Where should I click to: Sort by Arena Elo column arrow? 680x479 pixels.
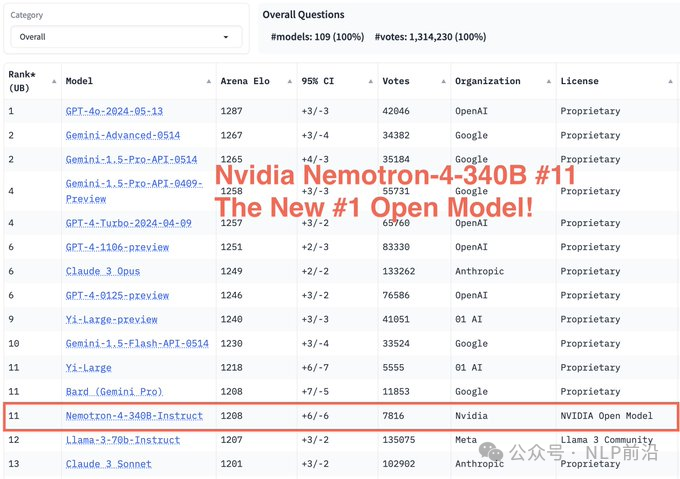[x=290, y=81]
